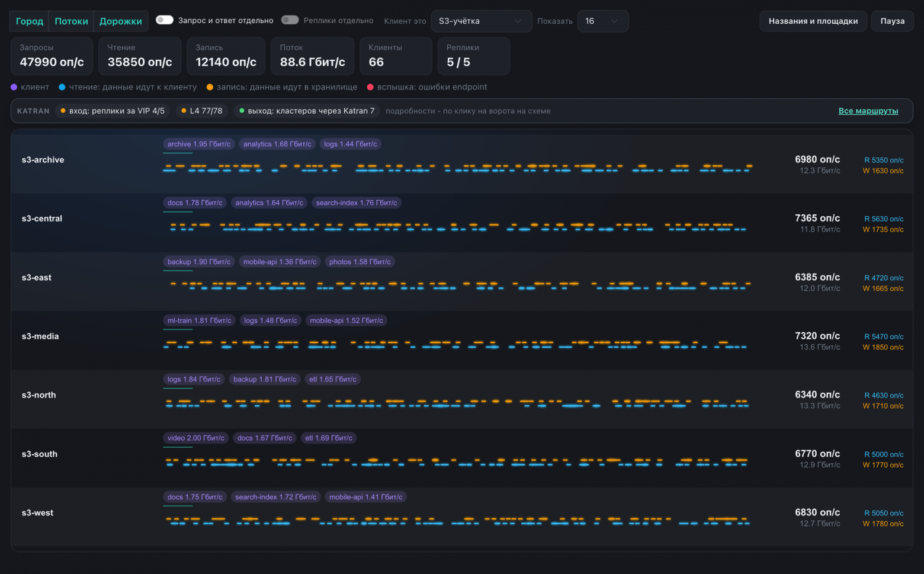Click the s3-media traffic lane track
This screenshot has height=574, width=924.
point(457,345)
